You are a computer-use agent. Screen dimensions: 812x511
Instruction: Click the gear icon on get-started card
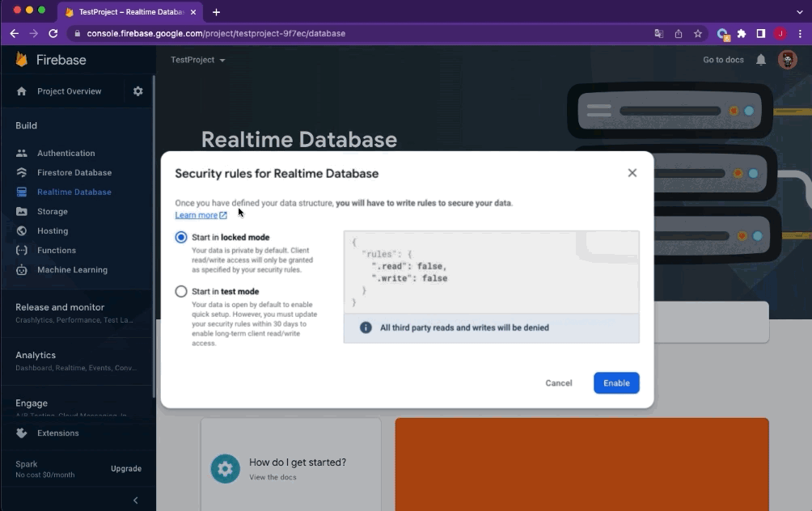point(225,468)
